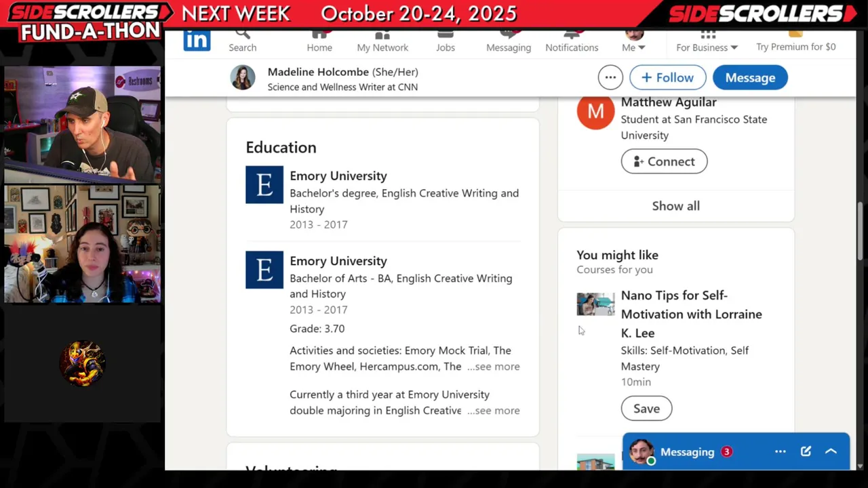The height and width of the screenshot is (488, 868).
Task: Connect with Matthew Aguilar
Action: pos(664,161)
